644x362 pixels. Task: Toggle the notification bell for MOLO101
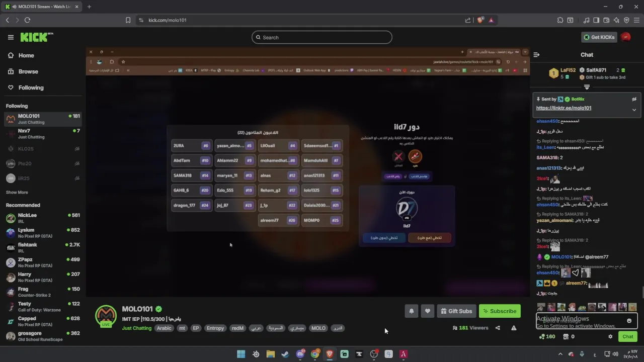click(x=411, y=311)
